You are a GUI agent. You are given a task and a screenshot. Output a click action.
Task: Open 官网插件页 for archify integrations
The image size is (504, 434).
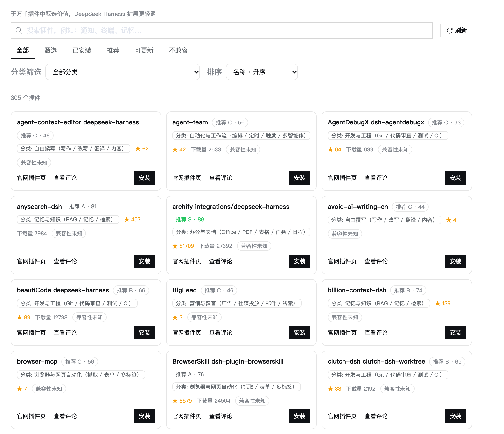[187, 261]
